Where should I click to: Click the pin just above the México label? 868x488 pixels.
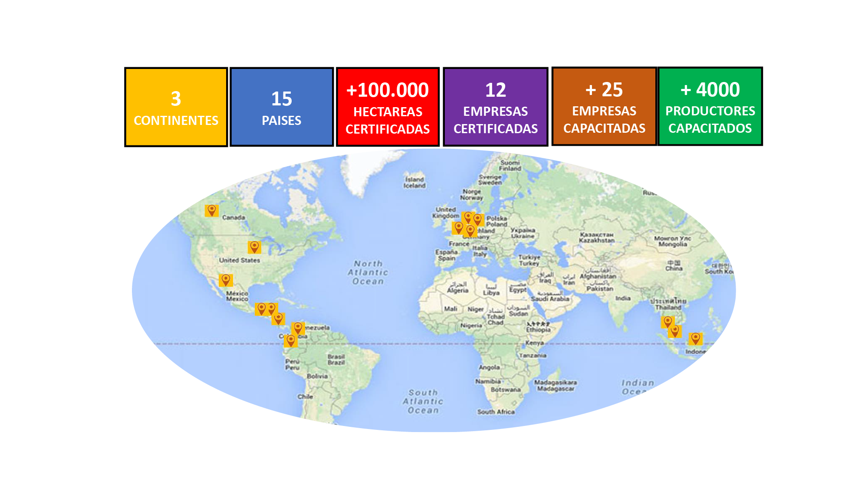pyautogui.click(x=226, y=280)
